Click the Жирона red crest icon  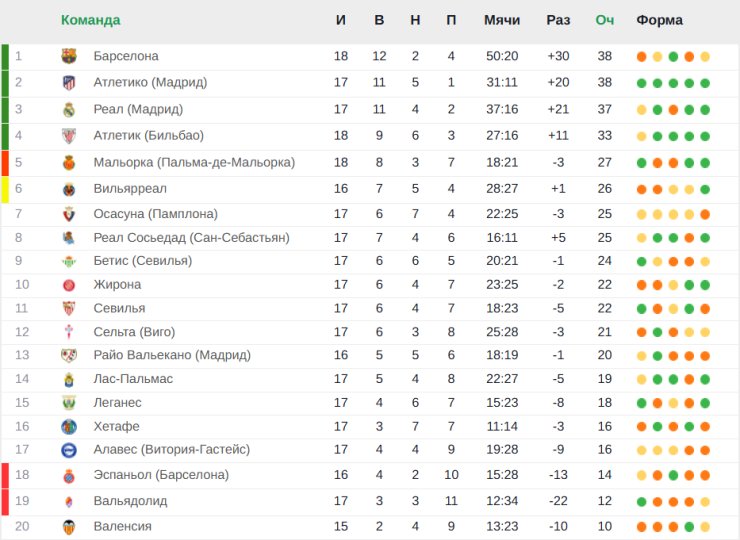[x=69, y=285]
